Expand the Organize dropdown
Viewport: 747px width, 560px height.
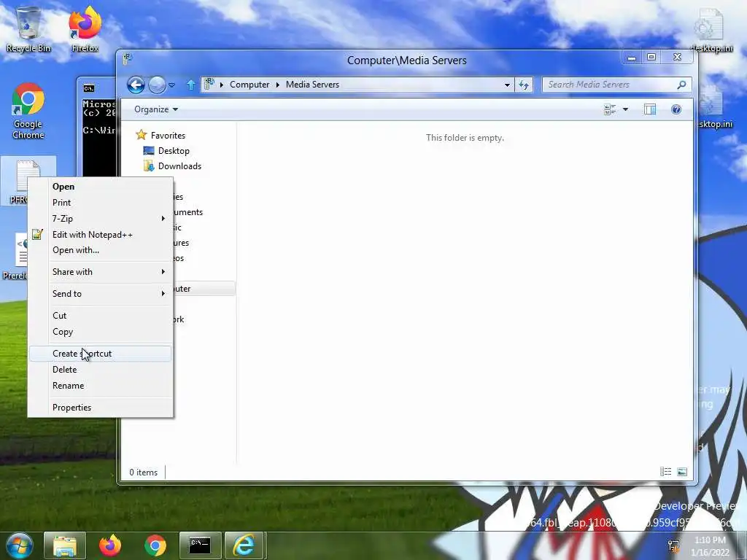156,109
